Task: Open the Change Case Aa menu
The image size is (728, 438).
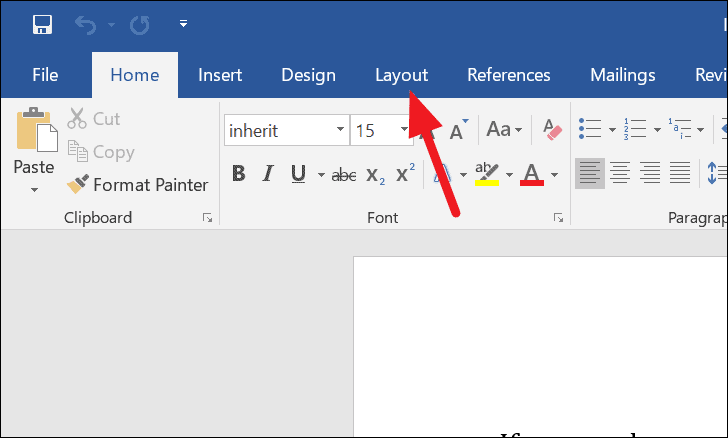Action: [504, 130]
